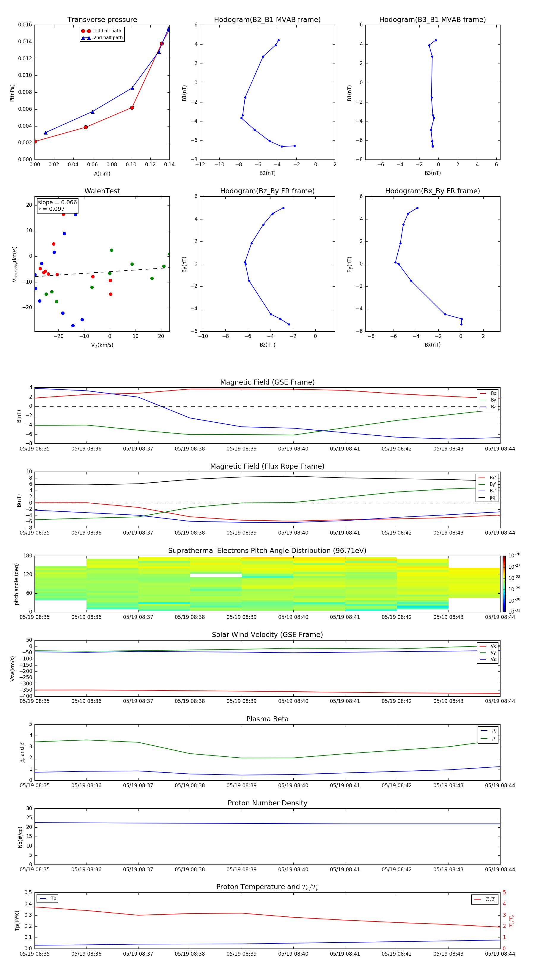The height and width of the screenshot is (980, 535).
Task: Click the Tp(10^6K) y-axis label
Action: pos(17,921)
